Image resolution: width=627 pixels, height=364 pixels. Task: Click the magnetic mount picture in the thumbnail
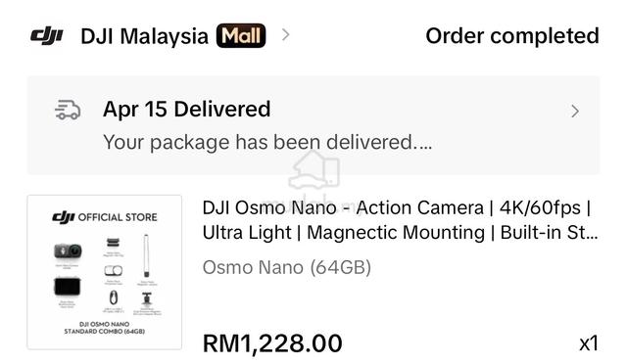point(147,298)
